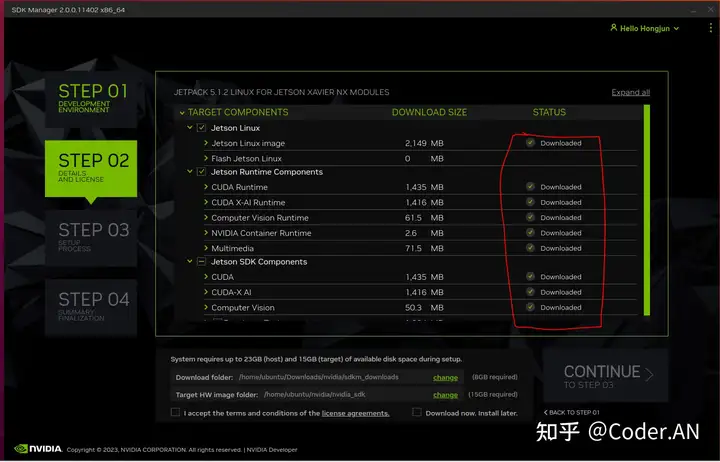This screenshot has width=720, height=462.
Task: Expand the CUDA row under SDK Components
Action: point(206,277)
